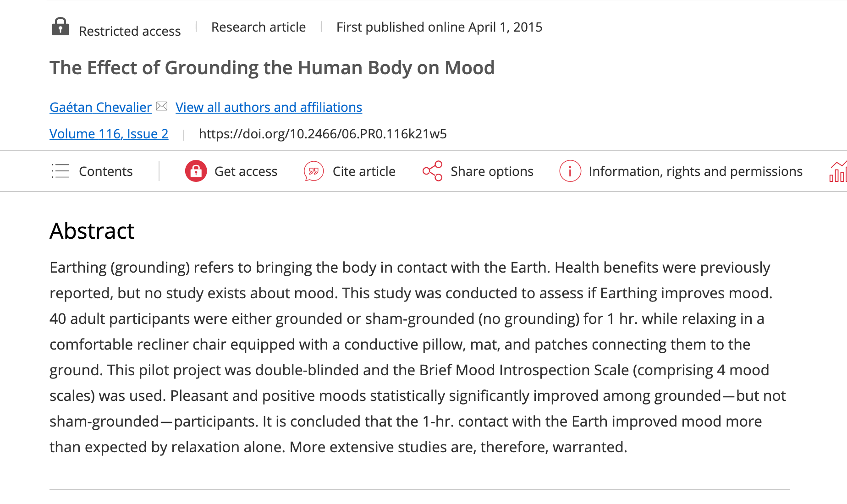Click the Research article label
847x504 pixels.
click(258, 27)
